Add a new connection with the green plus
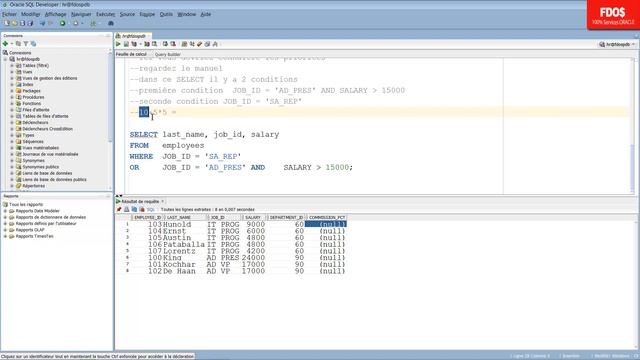The image size is (640, 360). [5, 43]
